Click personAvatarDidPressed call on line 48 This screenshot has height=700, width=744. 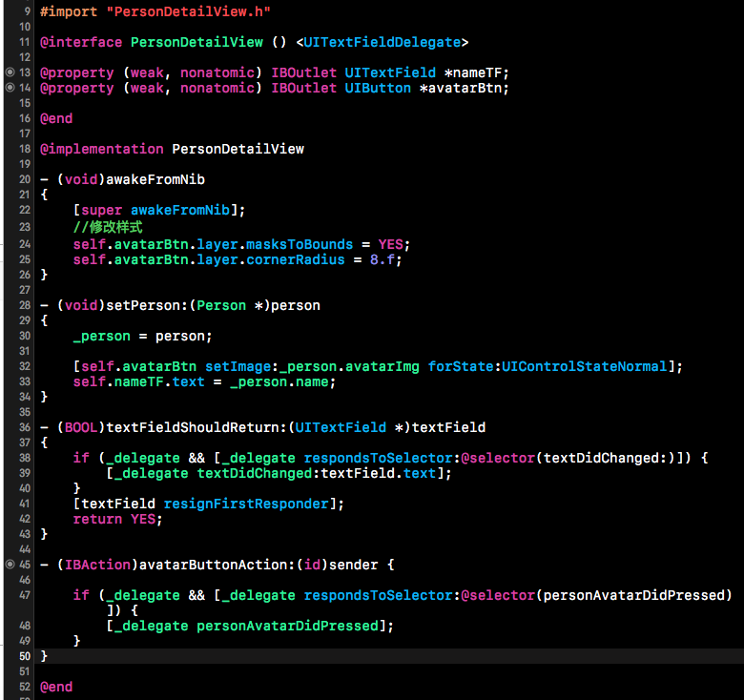pyautogui.click(x=287, y=626)
